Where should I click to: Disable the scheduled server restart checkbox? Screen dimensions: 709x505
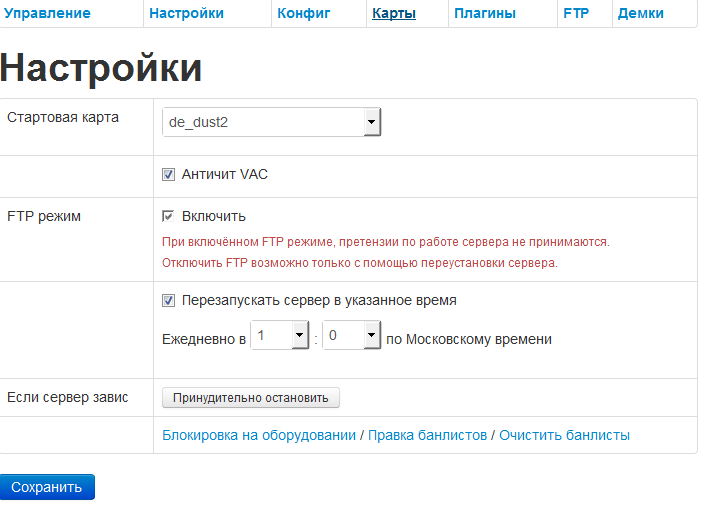[x=169, y=300]
